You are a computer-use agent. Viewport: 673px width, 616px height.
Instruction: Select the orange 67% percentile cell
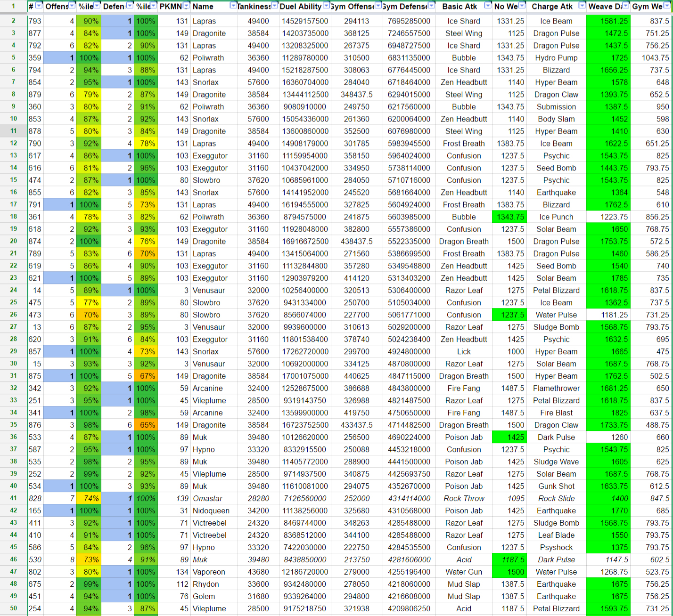click(x=146, y=376)
